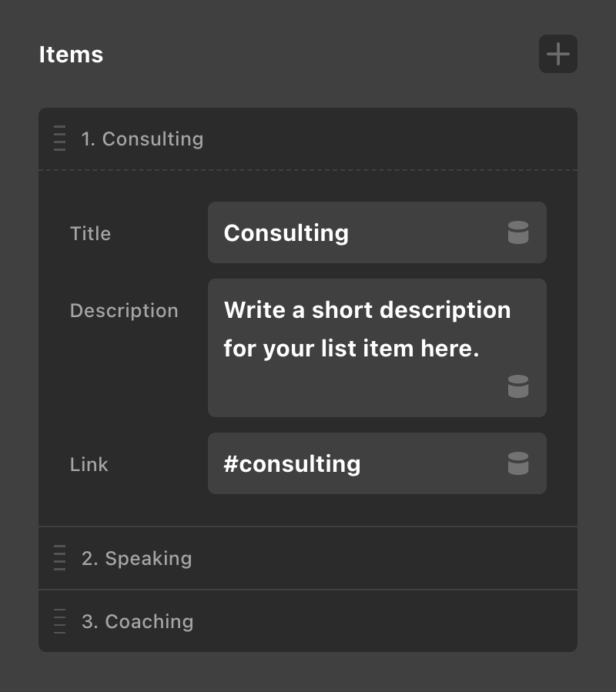Click the Link field label
Image resolution: width=616 pixels, height=692 pixels.
89,464
